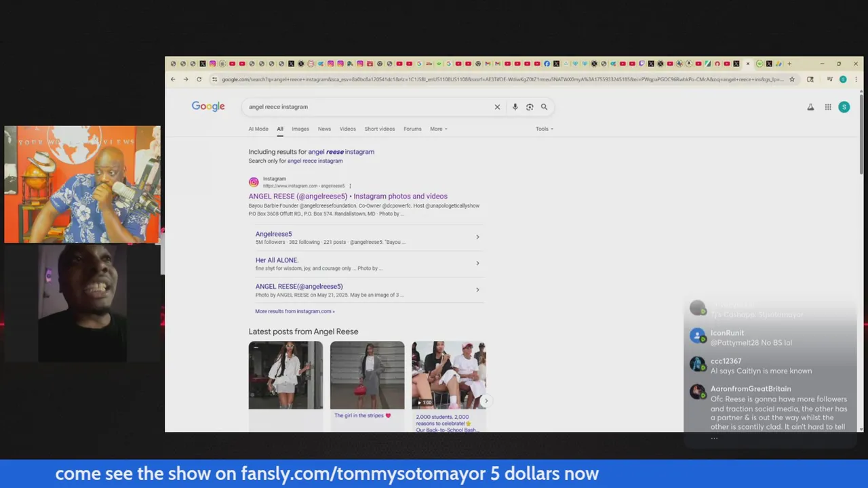Open Chrome profile avatar in toolbar
Image resolution: width=868 pixels, height=488 pixels.
(843, 79)
